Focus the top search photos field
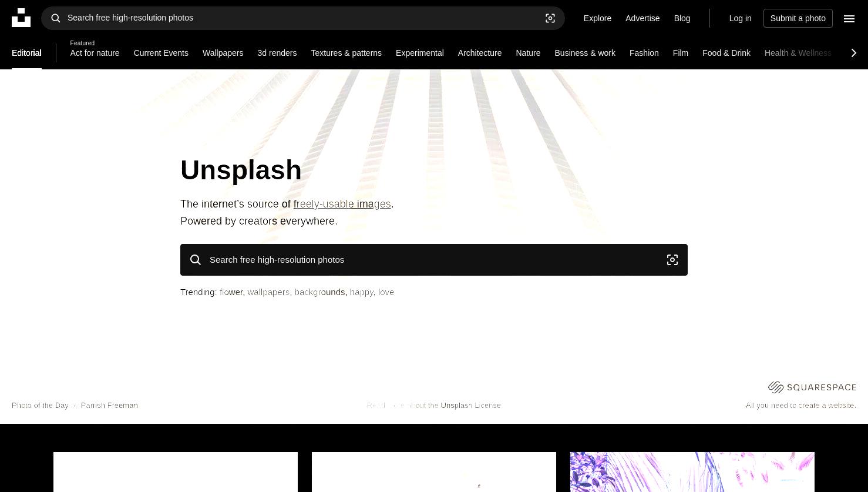The height and width of the screenshot is (492, 868). (302, 18)
